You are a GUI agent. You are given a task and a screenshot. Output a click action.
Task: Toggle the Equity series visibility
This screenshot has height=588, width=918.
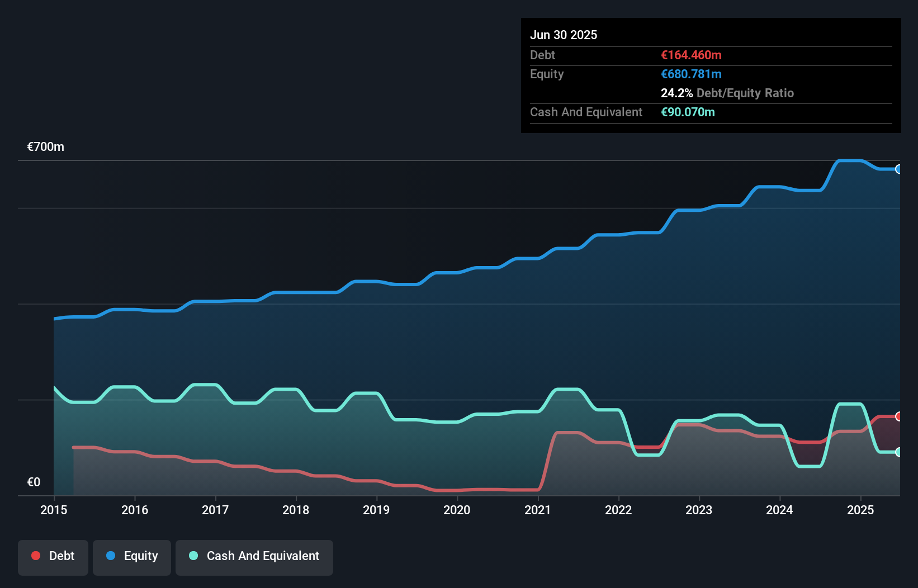click(x=131, y=556)
